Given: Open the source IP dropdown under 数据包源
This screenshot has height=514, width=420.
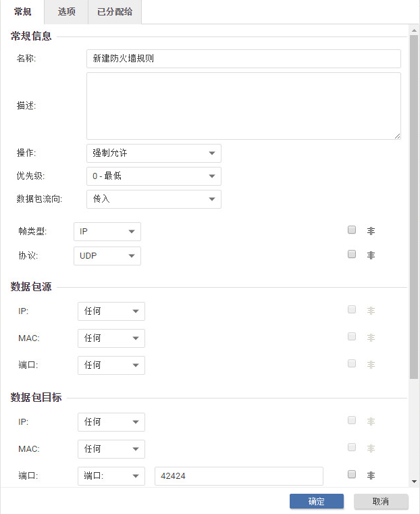Looking at the screenshot, I should pyautogui.click(x=111, y=311).
